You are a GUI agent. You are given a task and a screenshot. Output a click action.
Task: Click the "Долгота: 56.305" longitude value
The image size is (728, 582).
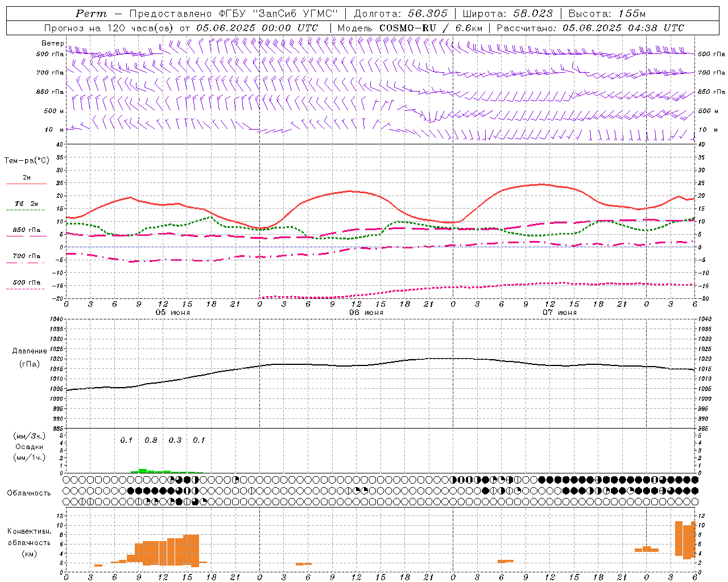[401, 14]
